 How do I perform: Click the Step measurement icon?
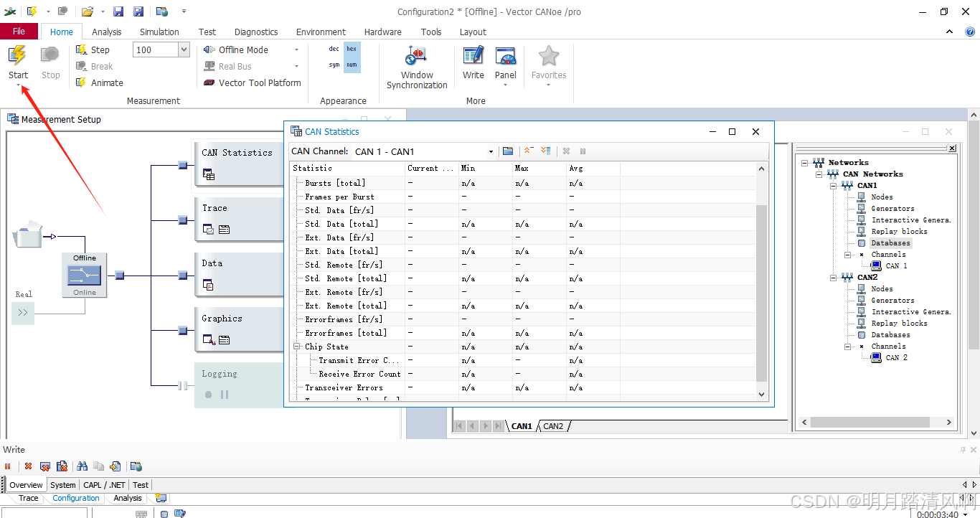82,50
